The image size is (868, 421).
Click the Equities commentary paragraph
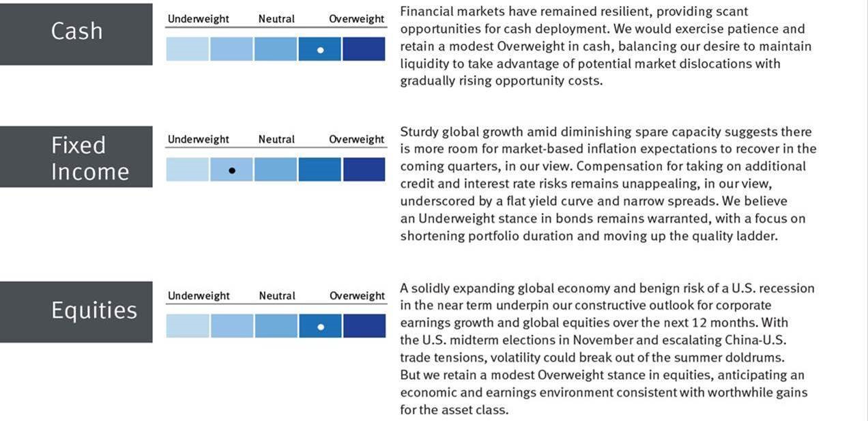(x=606, y=349)
